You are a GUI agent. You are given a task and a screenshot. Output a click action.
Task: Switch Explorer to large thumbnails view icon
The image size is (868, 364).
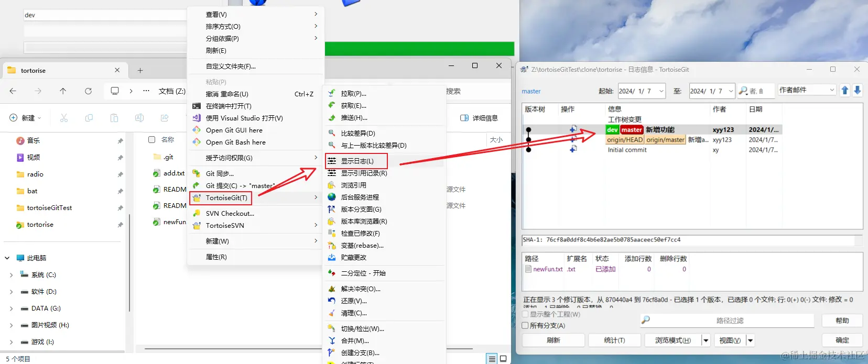503,359
